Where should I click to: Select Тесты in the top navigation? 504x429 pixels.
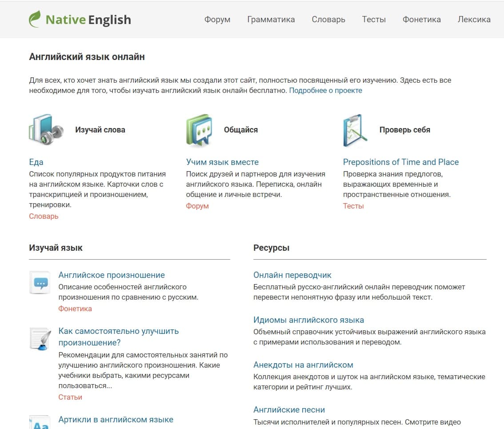(374, 19)
